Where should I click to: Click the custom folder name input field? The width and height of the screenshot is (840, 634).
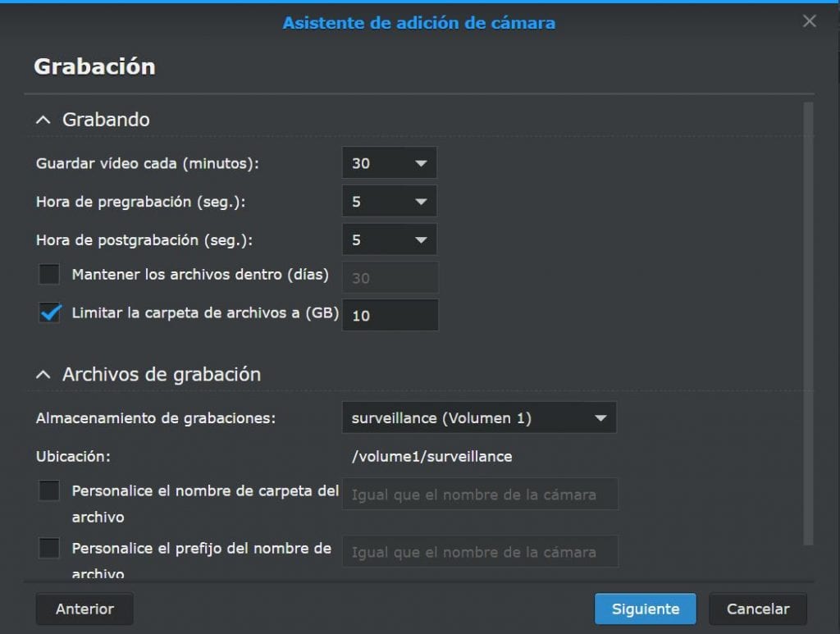[x=480, y=494]
